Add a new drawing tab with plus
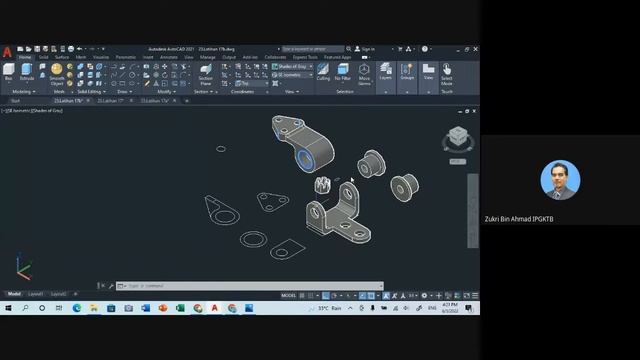 187,101
